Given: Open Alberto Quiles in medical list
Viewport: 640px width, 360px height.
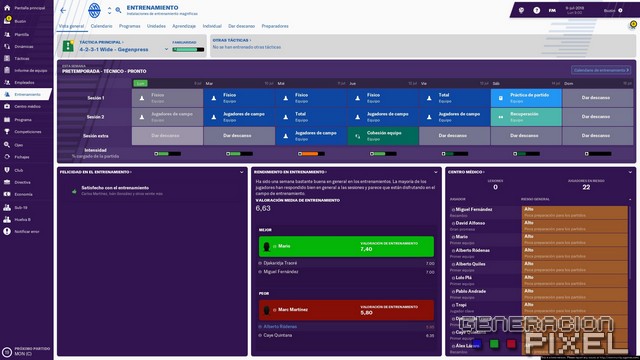Looking at the screenshot, I should pyautogui.click(x=470, y=264).
